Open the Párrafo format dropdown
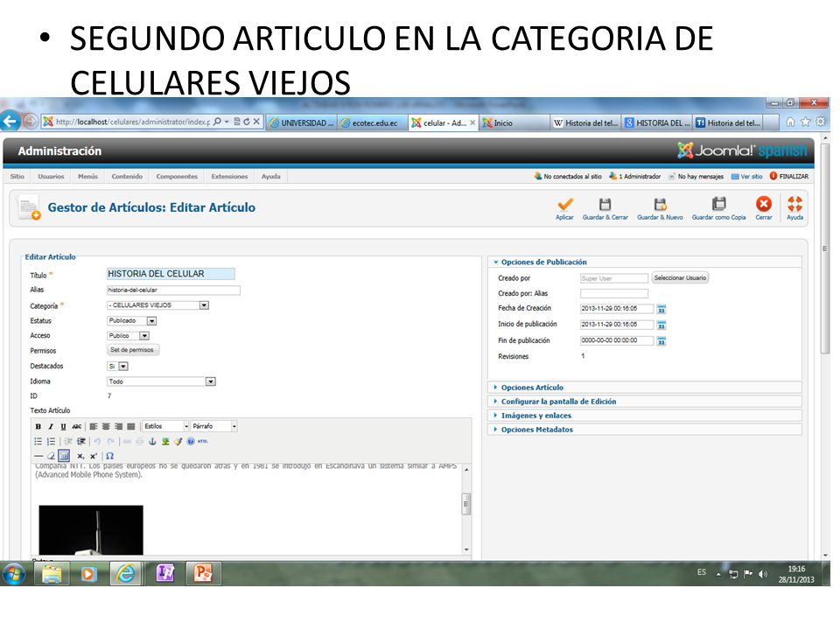The image size is (840, 630). 213,426
